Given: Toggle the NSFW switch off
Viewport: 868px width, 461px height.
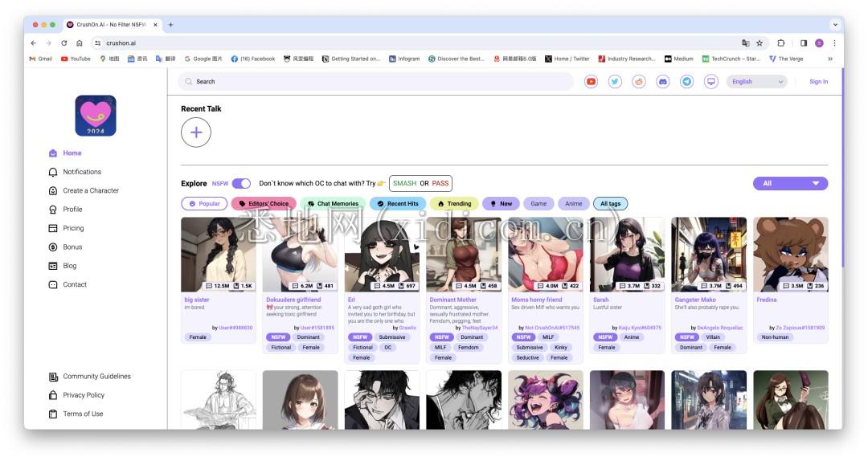Looking at the screenshot, I should (241, 183).
